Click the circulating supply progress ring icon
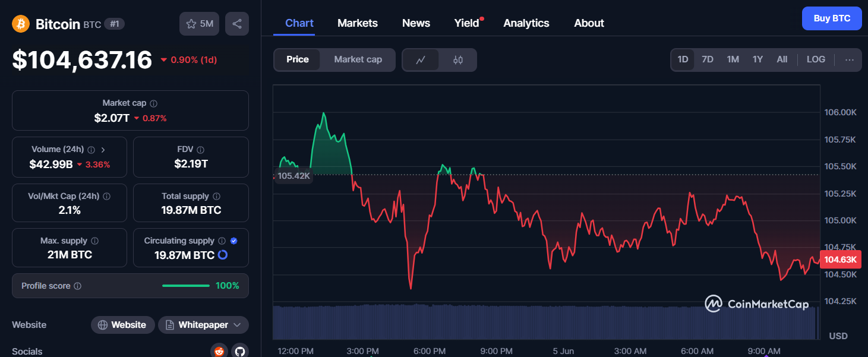Viewport: 868px width, 357px height. click(223, 255)
